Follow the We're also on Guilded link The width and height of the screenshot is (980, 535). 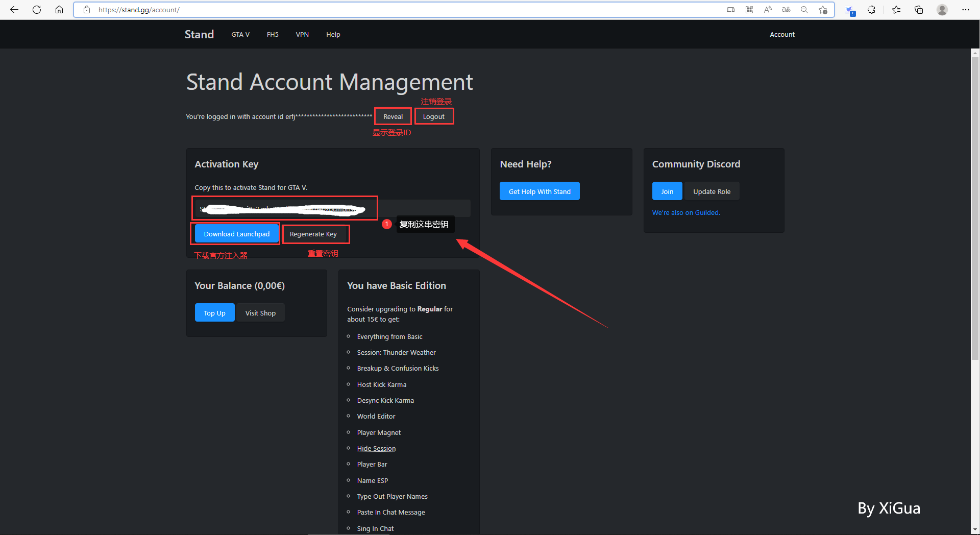[x=686, y=213]
